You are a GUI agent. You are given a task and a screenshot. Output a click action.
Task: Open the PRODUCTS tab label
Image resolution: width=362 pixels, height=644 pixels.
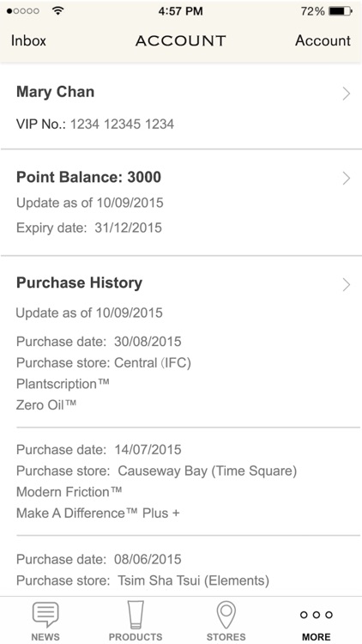[x=136, y=636]
